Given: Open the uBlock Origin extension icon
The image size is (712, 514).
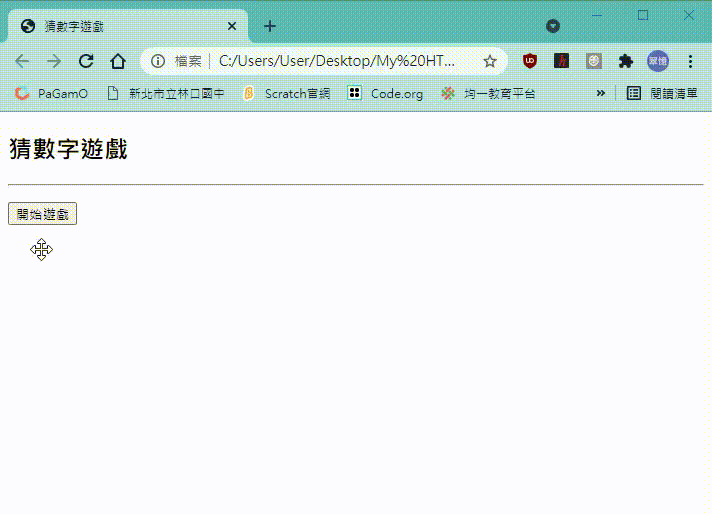Looking at the screenshot, I should click(529, 61).
